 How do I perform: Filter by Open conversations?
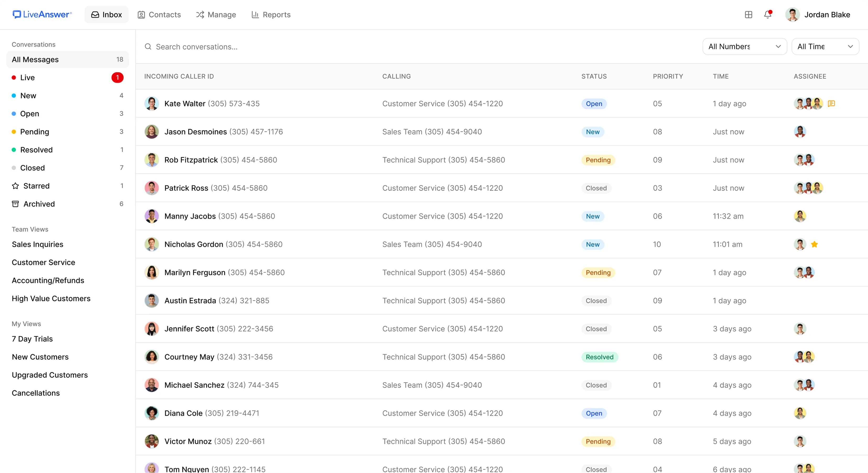click(x=67, y=114)
